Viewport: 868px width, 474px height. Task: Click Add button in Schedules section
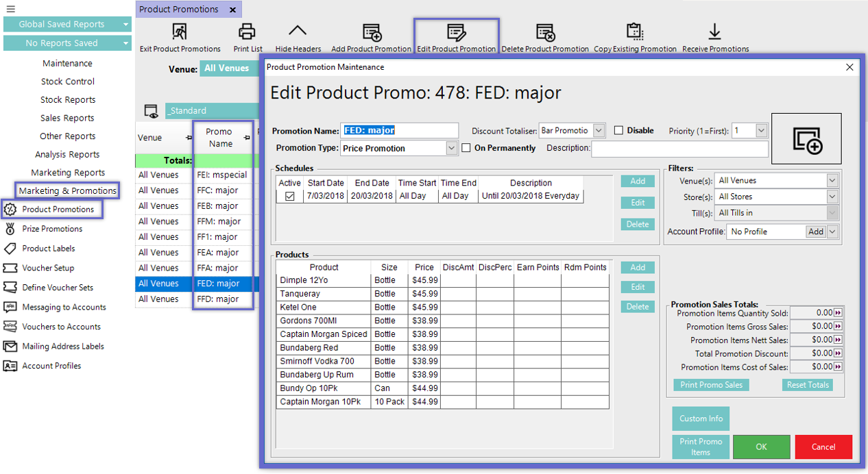tap(638, 181)
